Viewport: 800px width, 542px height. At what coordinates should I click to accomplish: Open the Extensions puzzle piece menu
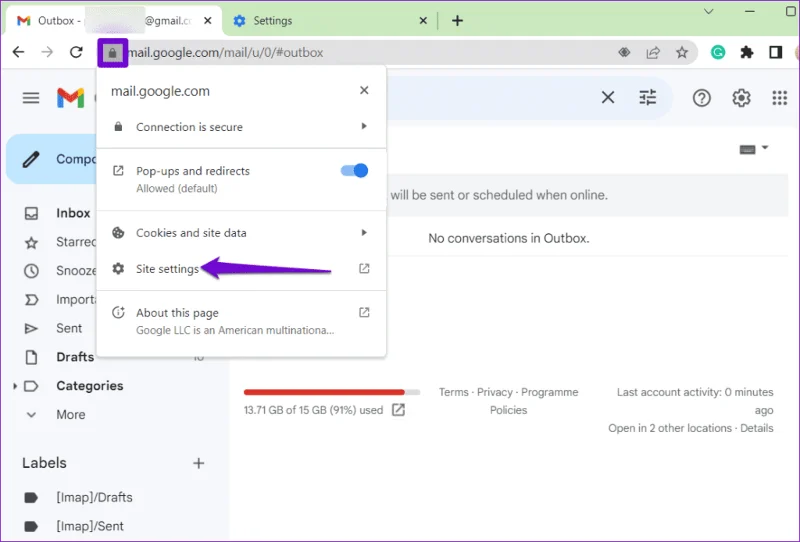[x=747, y=52]
